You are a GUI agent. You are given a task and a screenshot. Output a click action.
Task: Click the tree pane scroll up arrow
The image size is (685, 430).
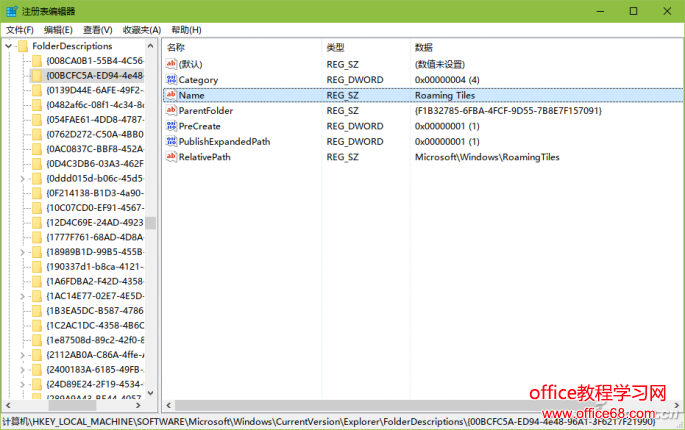point(151,45)
